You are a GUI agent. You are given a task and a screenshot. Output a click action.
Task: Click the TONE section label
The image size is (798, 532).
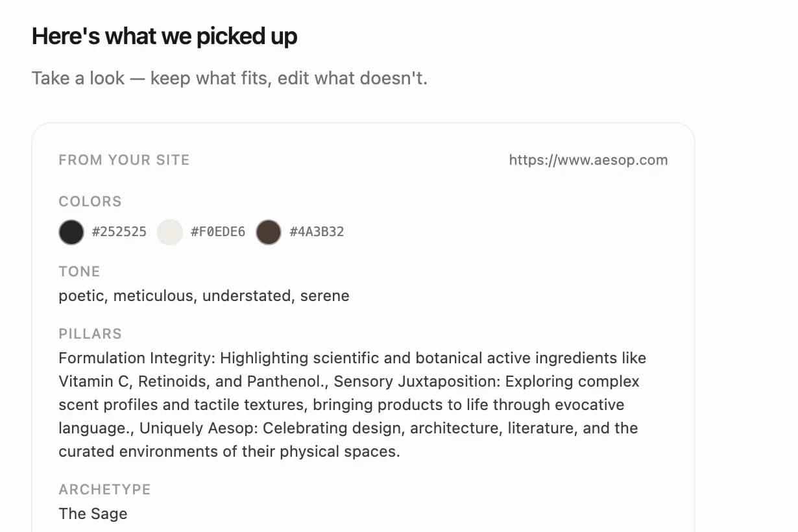point(79,272)
